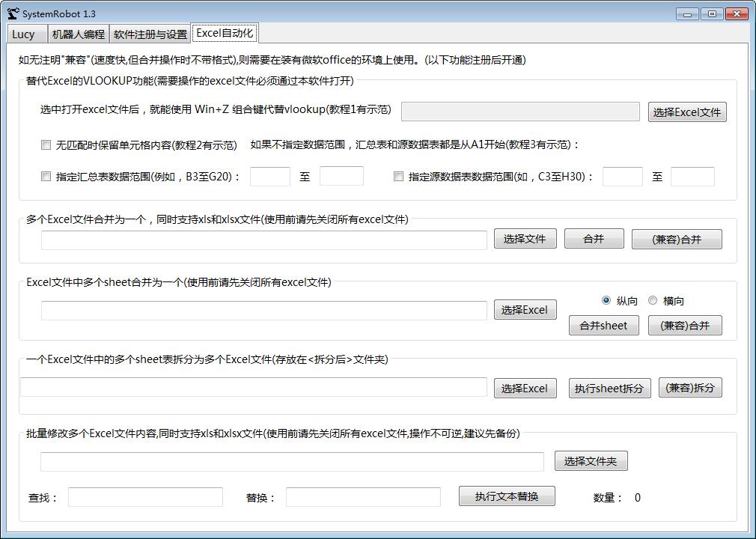The image size is (756, 539).
Task: Maximize the SystemRobot window
Action: [712, 14]
